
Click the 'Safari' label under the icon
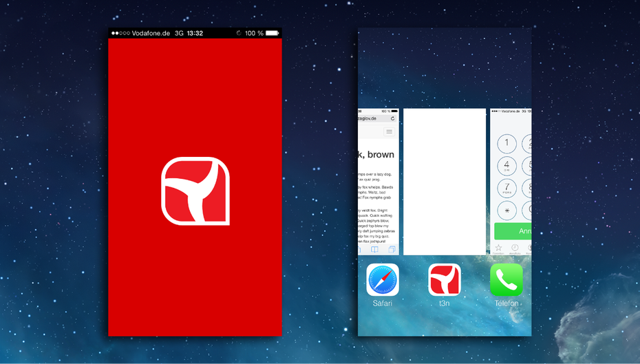coord(383,303)
